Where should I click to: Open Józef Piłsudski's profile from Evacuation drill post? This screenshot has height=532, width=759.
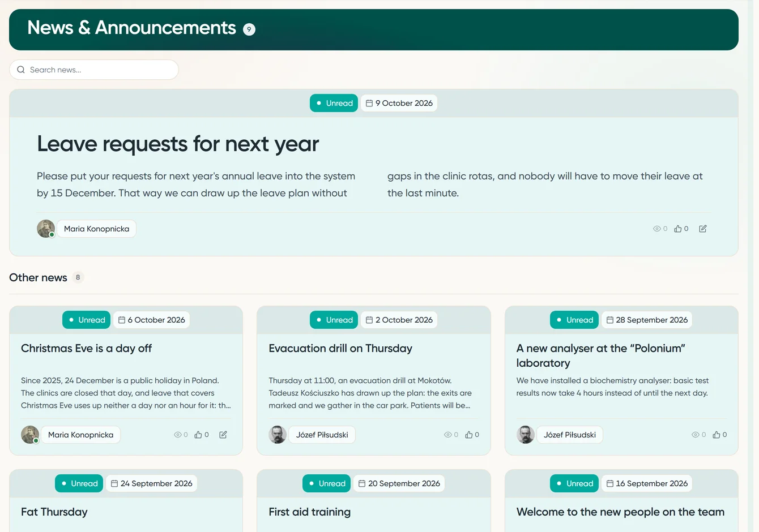322,435
